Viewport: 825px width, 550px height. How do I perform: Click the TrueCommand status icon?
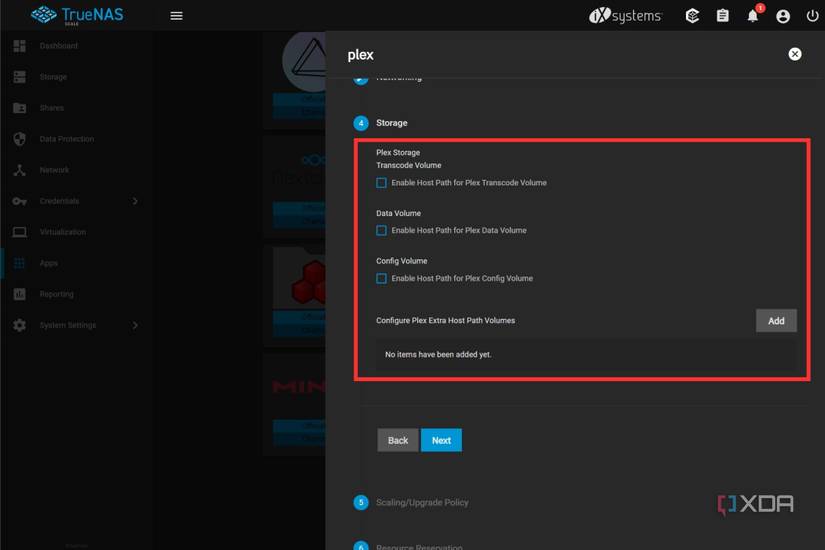[692, 16]
